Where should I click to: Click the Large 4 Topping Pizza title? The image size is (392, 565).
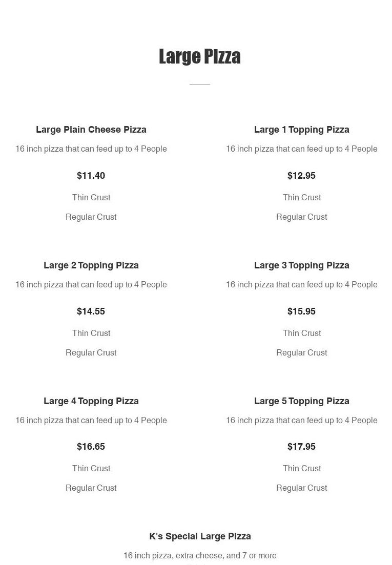pos(91,401)
